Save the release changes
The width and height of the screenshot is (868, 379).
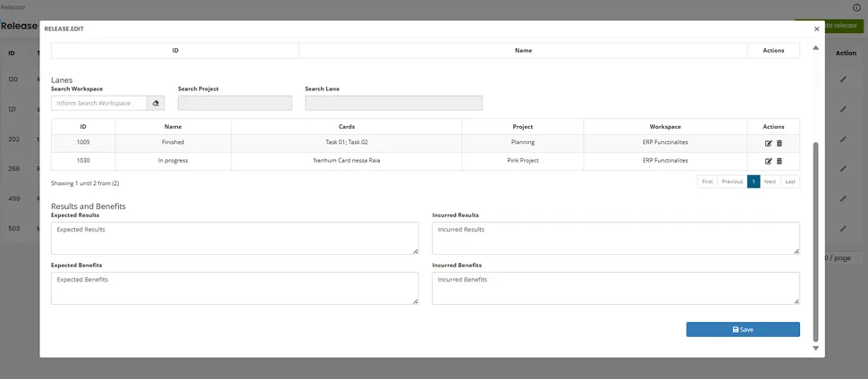click(x=743, y=329)
